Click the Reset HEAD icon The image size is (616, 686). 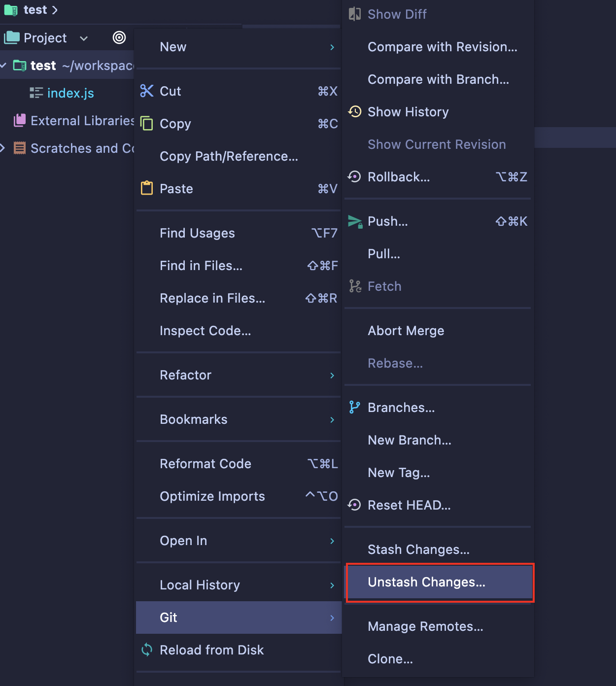tap(354, 505)
